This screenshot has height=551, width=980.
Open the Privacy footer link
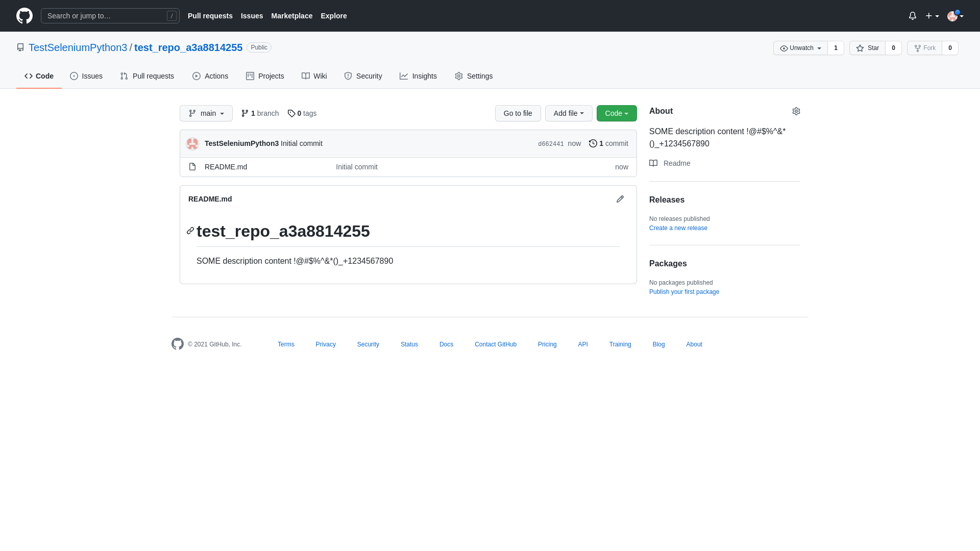326,344
